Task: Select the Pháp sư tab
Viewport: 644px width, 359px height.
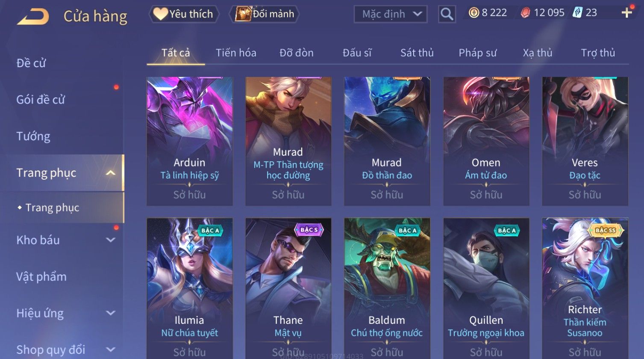Action: click(x=477, y=53)
